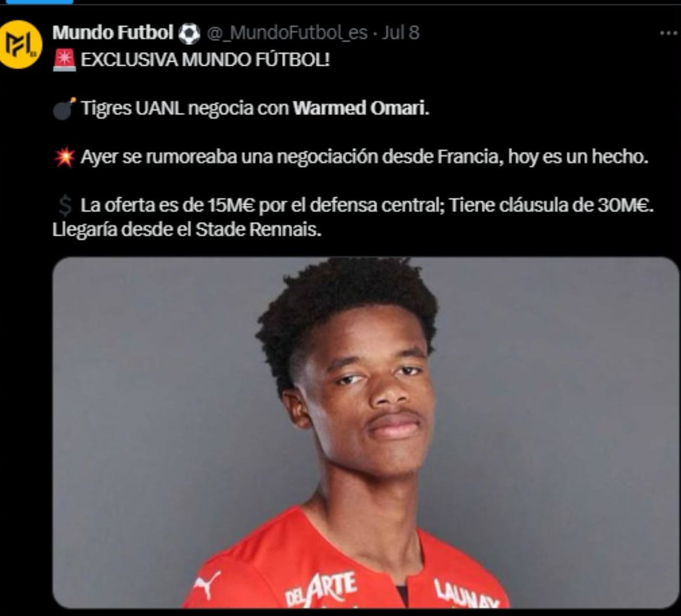
Task: Click the Llegaría desde el Stade Rennais line
Action: click(x=187, y=229)
